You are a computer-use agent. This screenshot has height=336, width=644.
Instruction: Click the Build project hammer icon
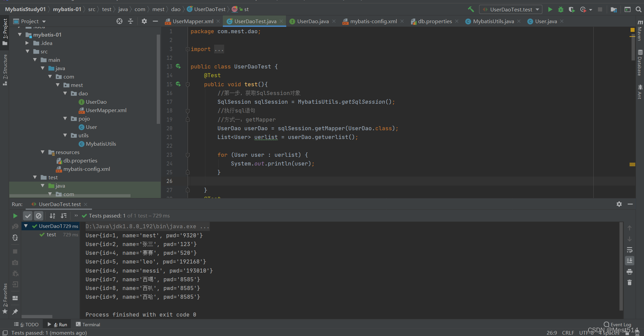471,9
